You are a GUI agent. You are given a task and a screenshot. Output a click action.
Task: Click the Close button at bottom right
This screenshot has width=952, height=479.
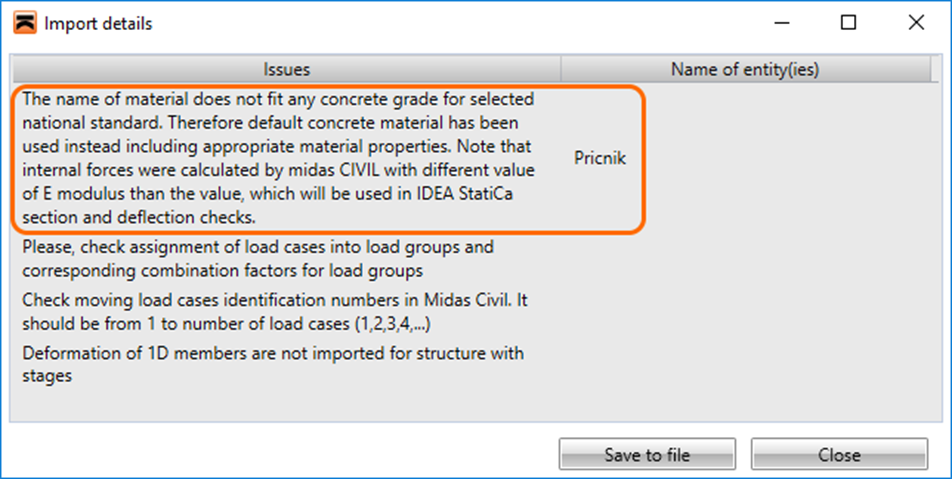838,455
